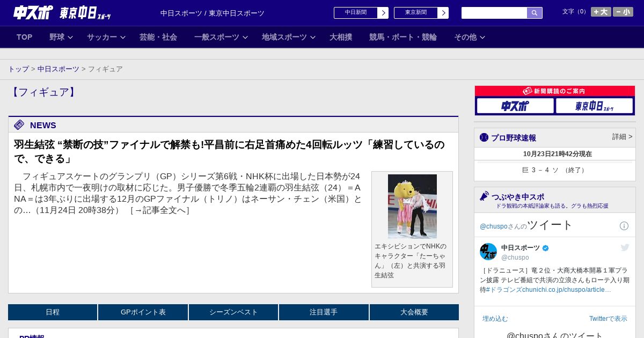
Task: Click the NEWS section ticket icon
Action: pos(19,125)
